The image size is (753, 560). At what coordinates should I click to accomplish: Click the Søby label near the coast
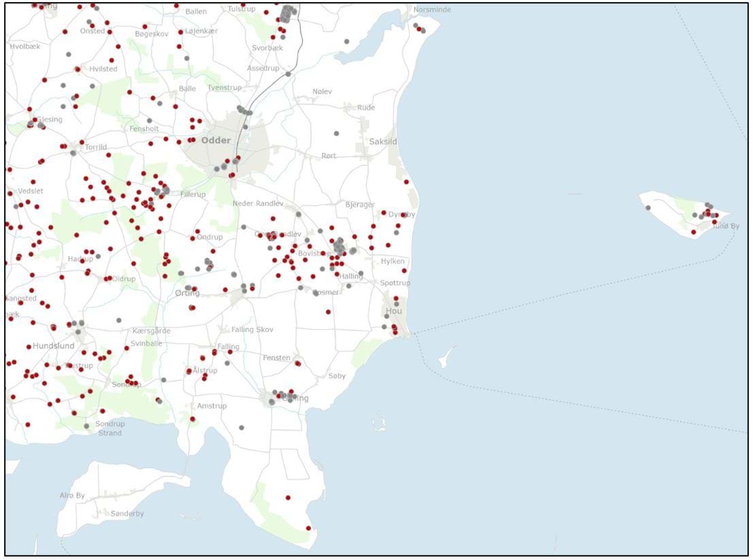coord(337,376)
